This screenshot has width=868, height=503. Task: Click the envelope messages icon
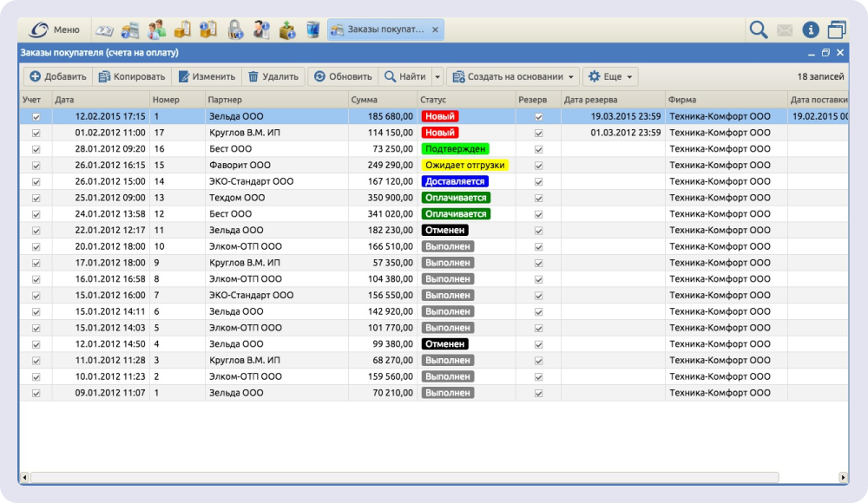coord(785,30)
